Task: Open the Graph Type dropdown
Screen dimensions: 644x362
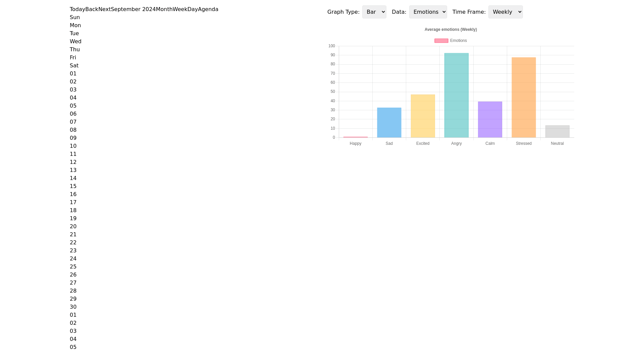Action: [374, 12]
